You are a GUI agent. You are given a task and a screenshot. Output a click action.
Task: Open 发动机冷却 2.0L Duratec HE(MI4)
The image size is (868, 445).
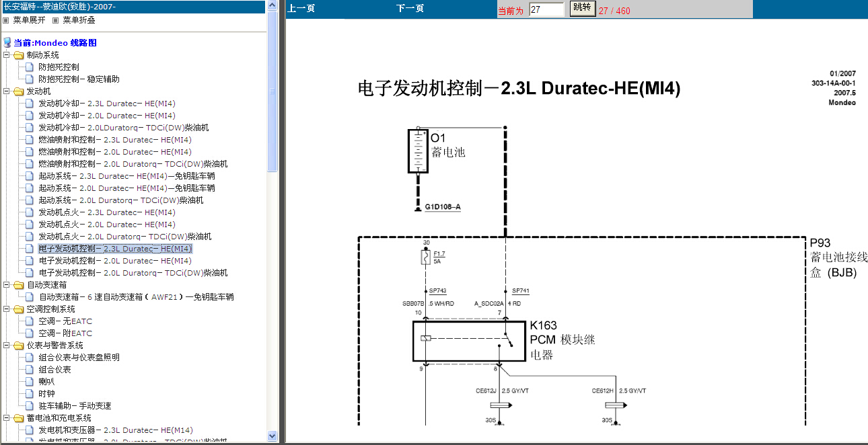coord(107,116)
